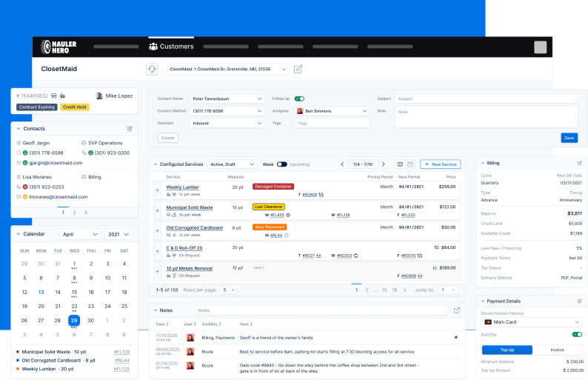Edit Payment Details via pencil icon
This screenshot has width=588, height=380.
coord(579,301)
